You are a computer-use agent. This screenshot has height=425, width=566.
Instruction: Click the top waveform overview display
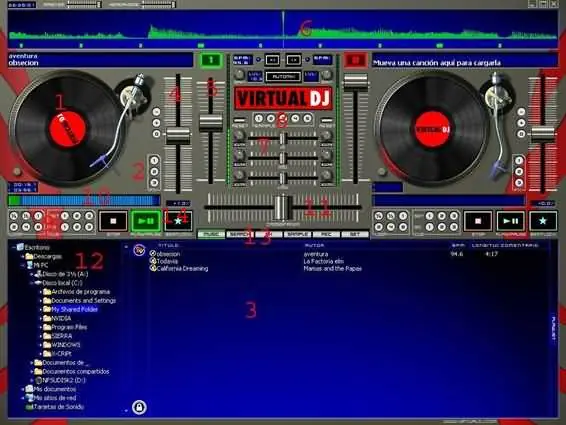pyautogui.click(x=283, y=30)
